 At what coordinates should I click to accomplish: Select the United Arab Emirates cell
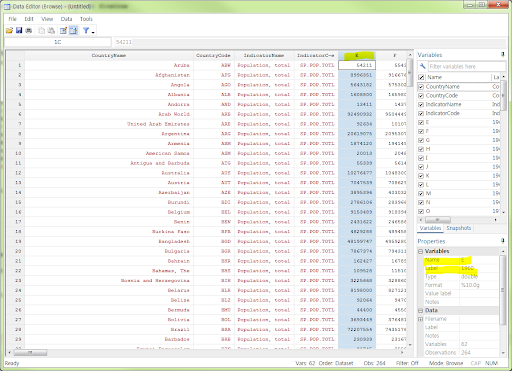[109, 124]
